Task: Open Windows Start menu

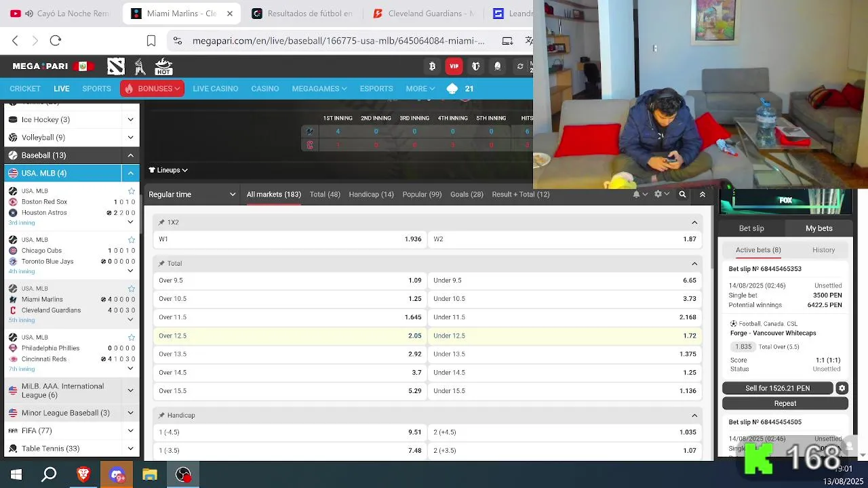Action: (16, 474)
